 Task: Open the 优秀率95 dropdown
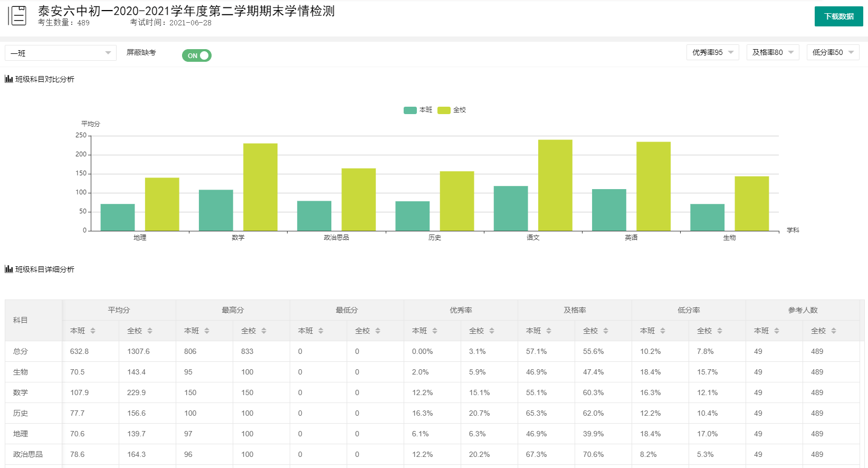[712, 52]
